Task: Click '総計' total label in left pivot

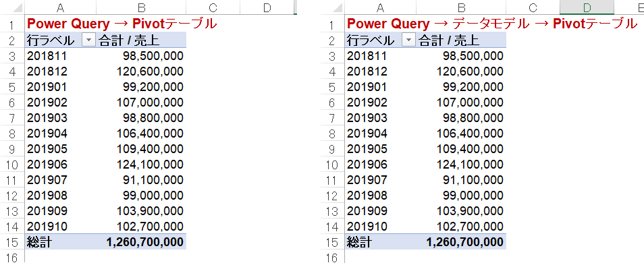Action: tap(40, 242)
